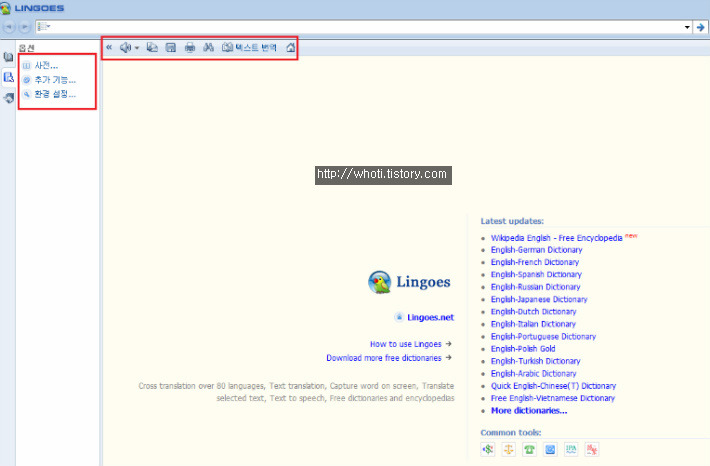Viewport: 710px width, 466px height.
Task: Open English-Arabic Dictionary link
Action: (533, 374)
